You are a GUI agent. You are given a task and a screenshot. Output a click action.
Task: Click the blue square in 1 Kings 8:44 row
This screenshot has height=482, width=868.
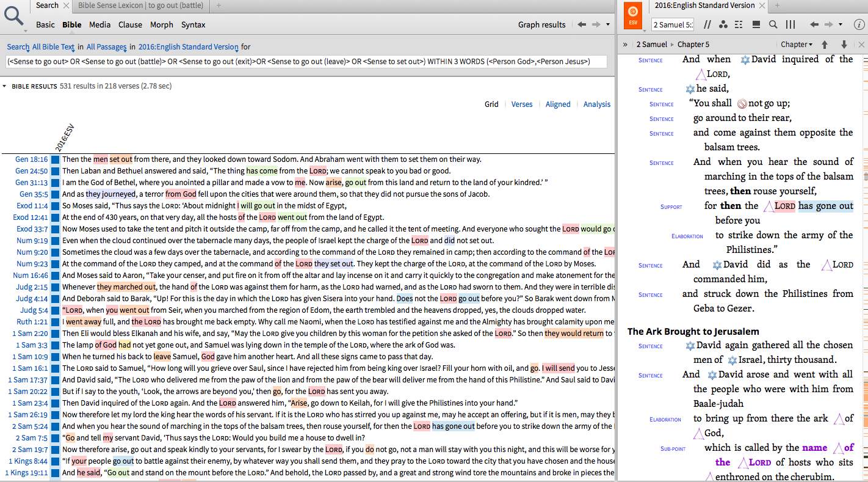click(x=56, y=461)
